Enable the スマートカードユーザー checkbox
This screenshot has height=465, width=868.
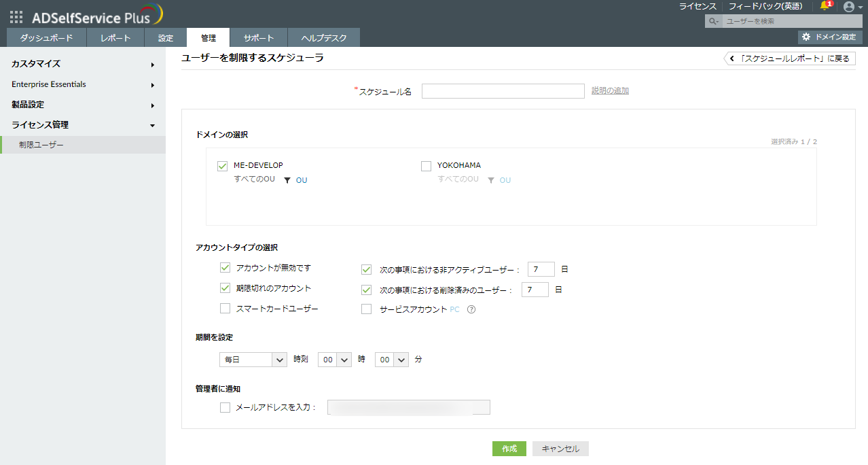click(x=225, y=309)
